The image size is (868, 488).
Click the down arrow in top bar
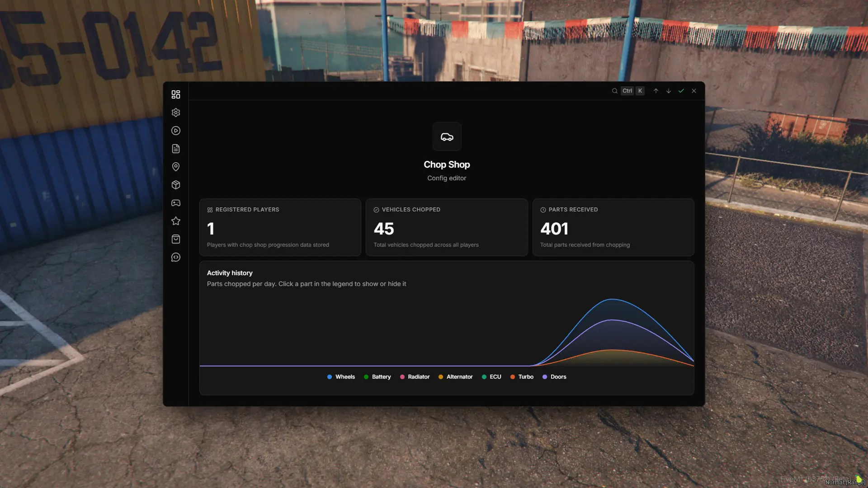point(669,91)
